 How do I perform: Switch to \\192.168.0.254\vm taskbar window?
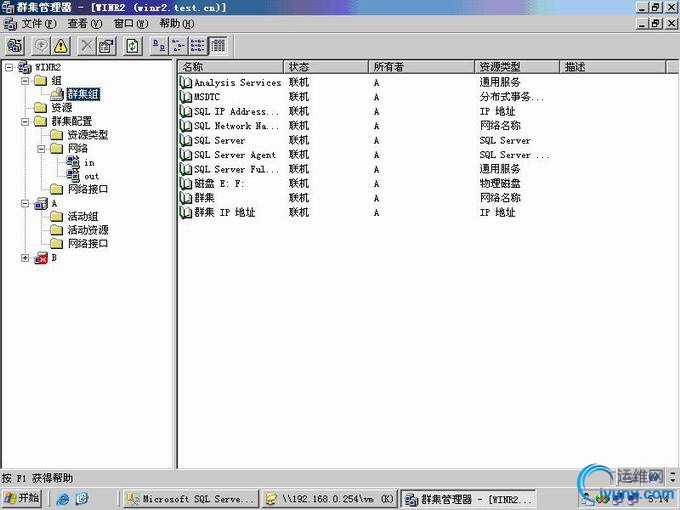point(329,499)
